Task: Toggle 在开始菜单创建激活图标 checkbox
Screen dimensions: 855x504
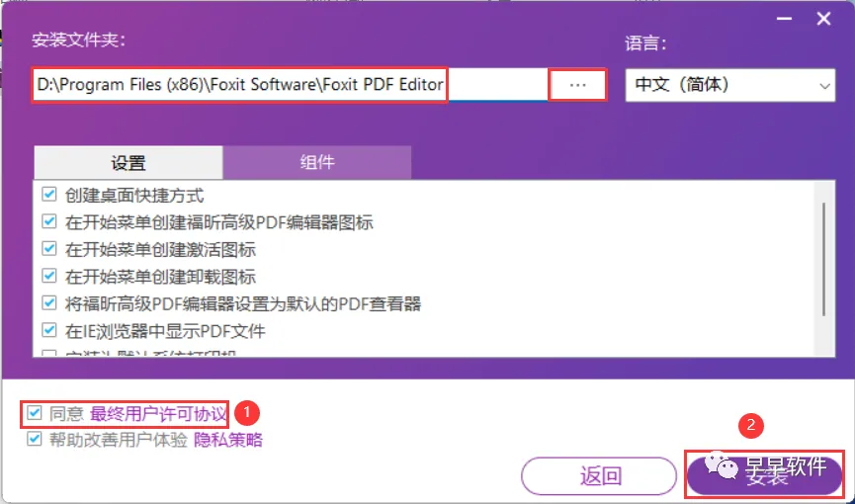Action: (x=49, y=249)
